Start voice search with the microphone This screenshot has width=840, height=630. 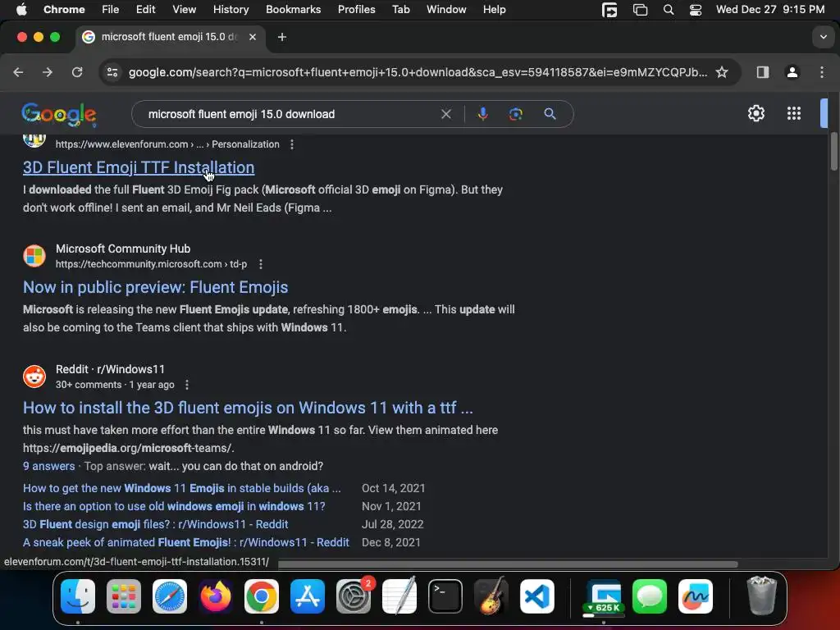click(x=482, y=114)
